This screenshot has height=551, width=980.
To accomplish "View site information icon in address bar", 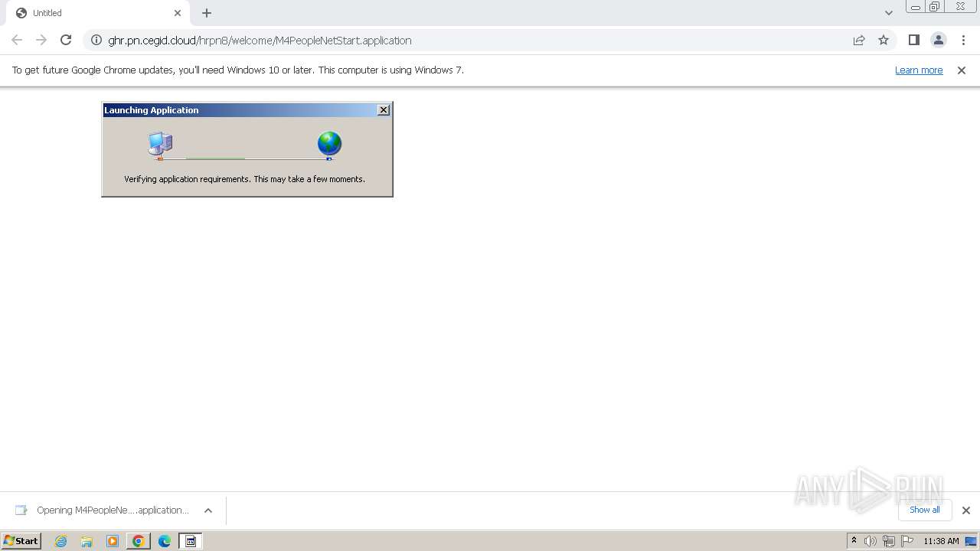I will [96, 40].
